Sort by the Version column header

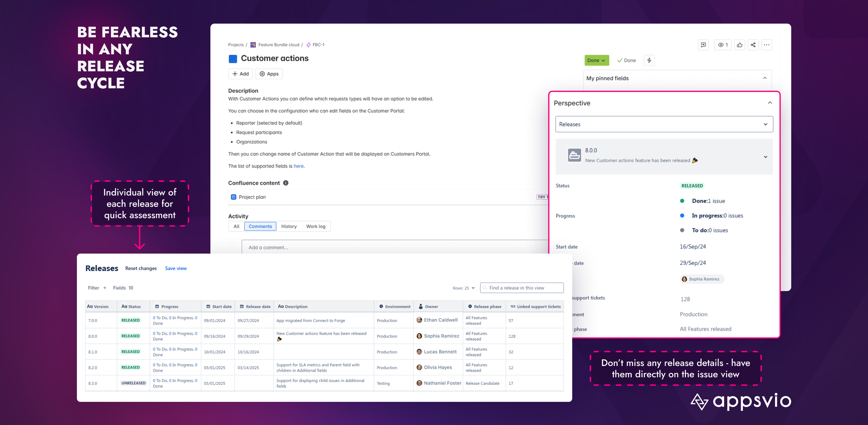(x=101, y=306)
